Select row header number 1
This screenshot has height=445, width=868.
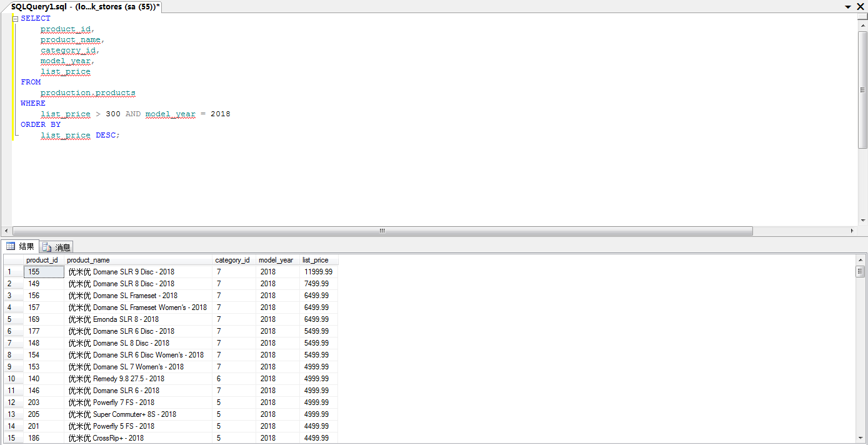[14, 272]
